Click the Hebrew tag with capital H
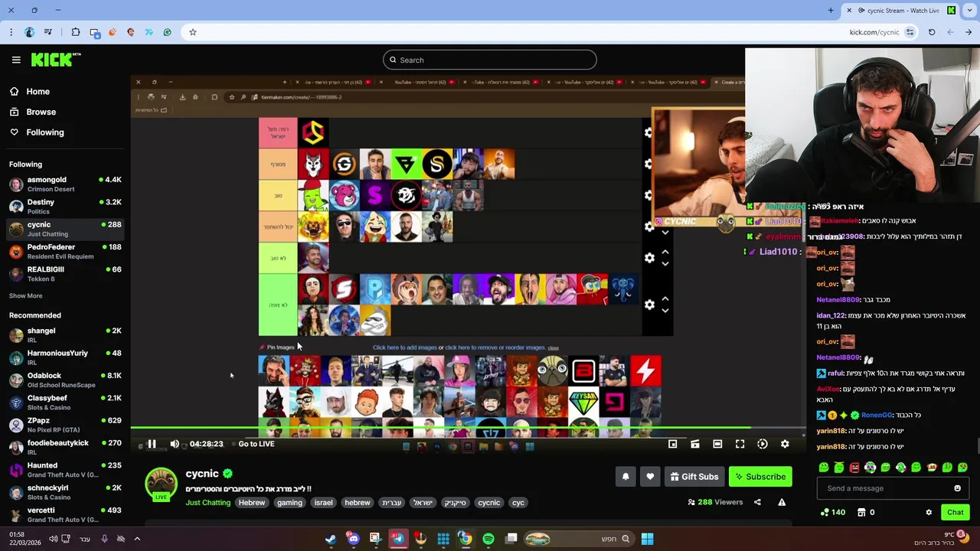980x551 pixels. point(251,503)
